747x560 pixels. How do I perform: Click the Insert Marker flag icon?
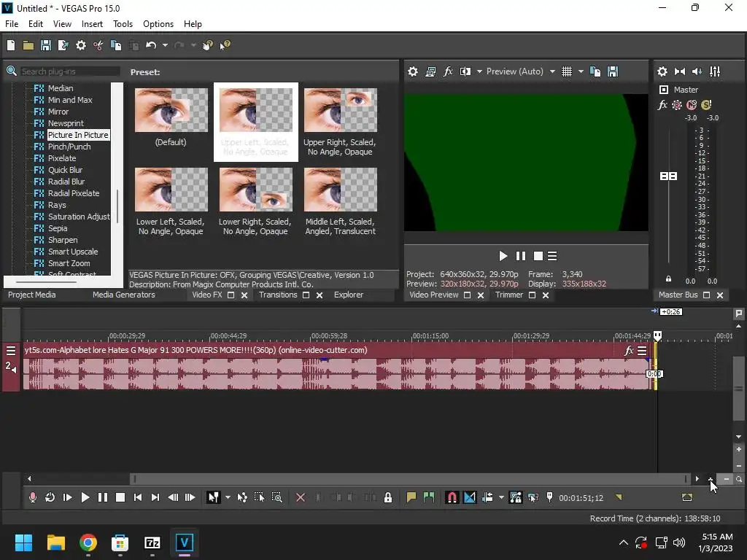tap(411, 497)
